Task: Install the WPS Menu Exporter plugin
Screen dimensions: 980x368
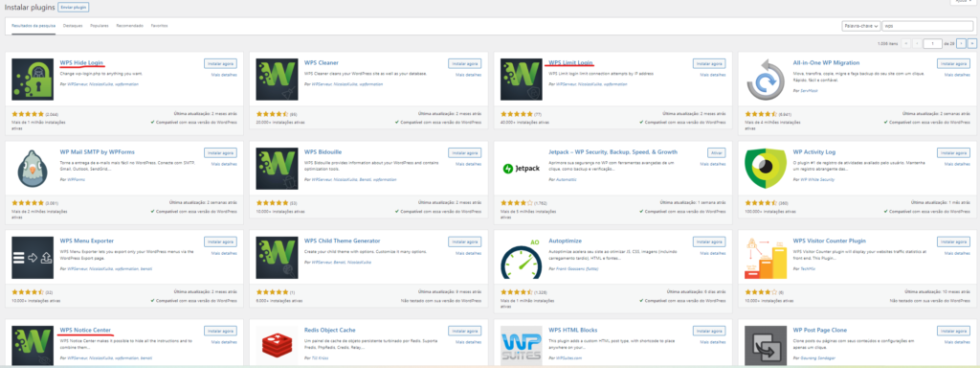Action: 221,241
